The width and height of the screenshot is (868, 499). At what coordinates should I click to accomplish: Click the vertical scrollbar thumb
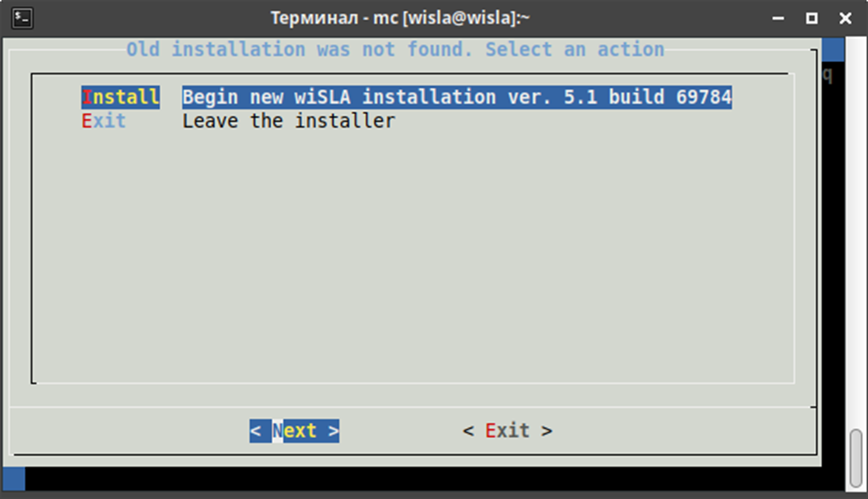[856, 458]
